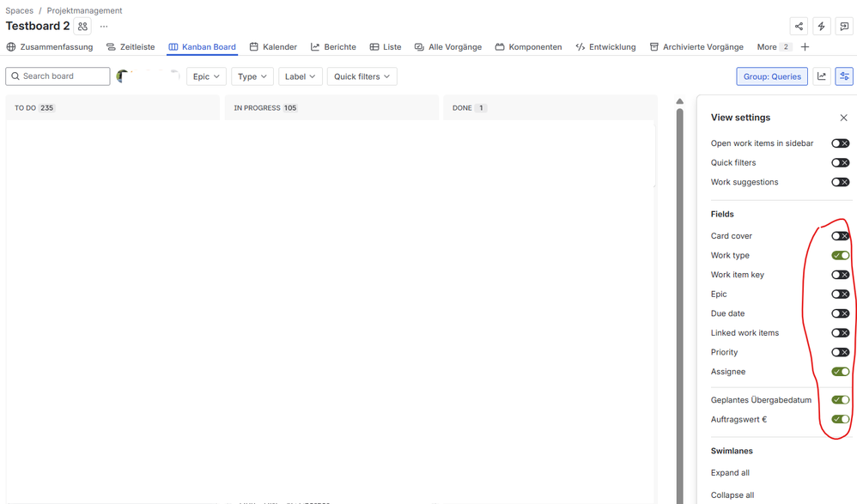Click the insights chart icon above View settings
The height and width of the screenshot is (504, 857).
822,76
